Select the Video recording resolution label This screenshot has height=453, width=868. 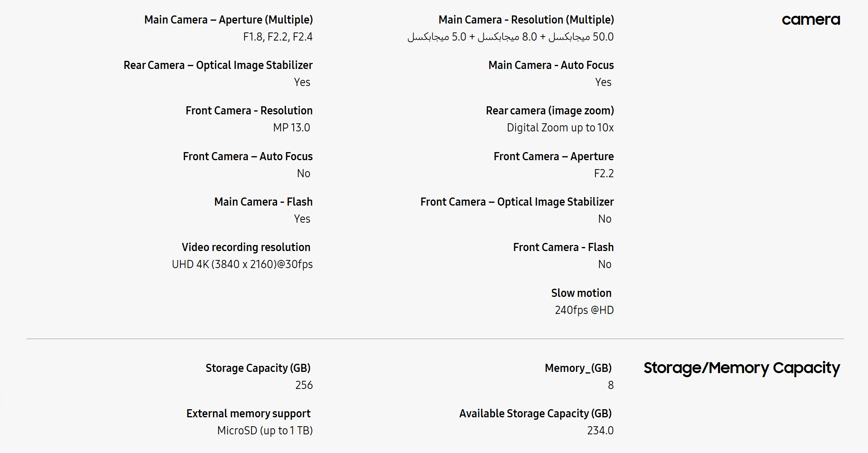click(x=246, y=247)
